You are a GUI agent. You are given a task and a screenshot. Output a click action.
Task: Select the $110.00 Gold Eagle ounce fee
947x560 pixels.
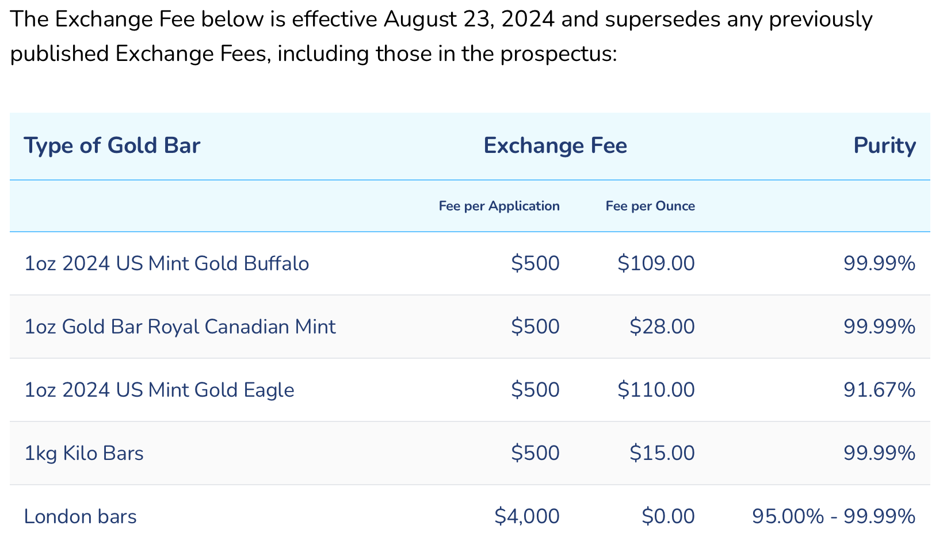pos(656,390)
